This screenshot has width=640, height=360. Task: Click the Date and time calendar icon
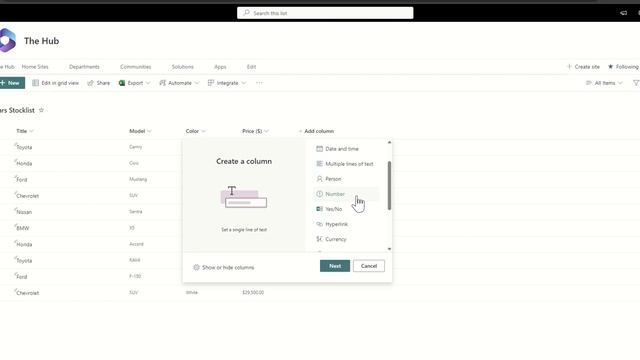point(320,149)
